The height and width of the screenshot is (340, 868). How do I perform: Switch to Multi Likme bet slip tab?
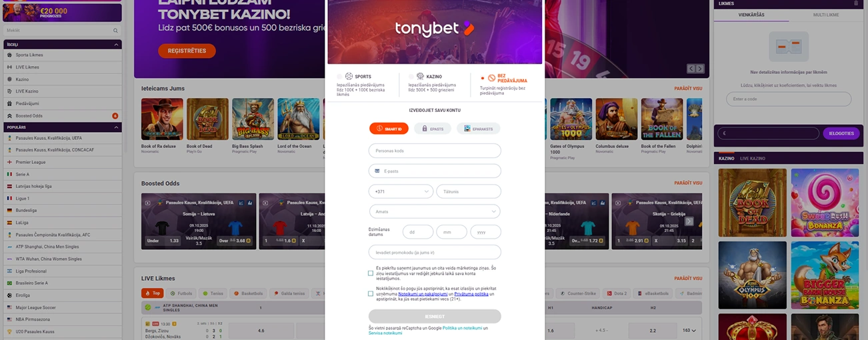point(825,15)
